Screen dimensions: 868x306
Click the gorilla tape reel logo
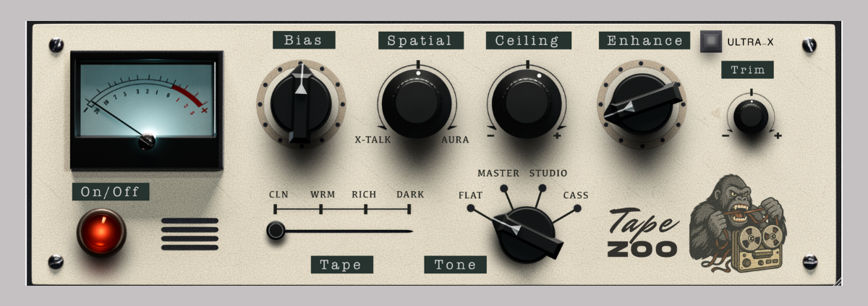point(738,224)
